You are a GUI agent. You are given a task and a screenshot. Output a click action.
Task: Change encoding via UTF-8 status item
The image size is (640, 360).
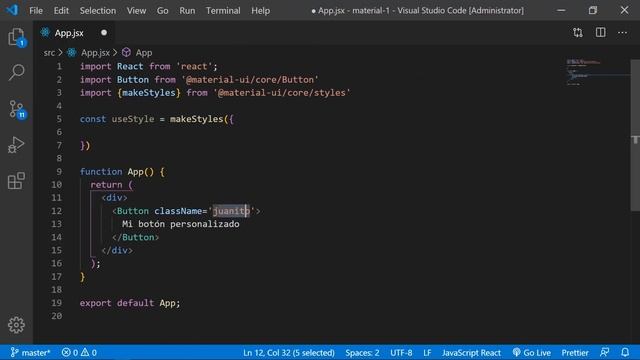401,352
